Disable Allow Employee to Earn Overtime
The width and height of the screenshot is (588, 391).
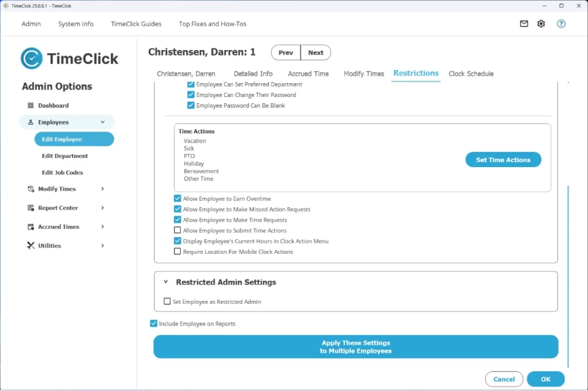[x=177, y=198]
